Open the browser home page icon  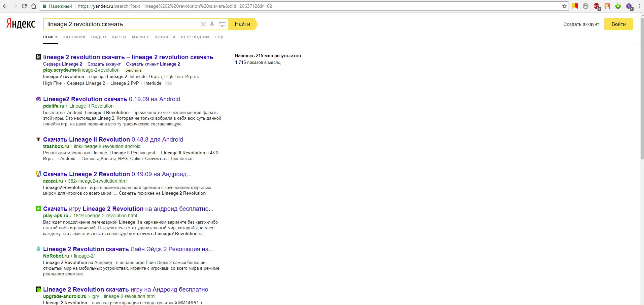pyautogui.click(x=34, y=6)
